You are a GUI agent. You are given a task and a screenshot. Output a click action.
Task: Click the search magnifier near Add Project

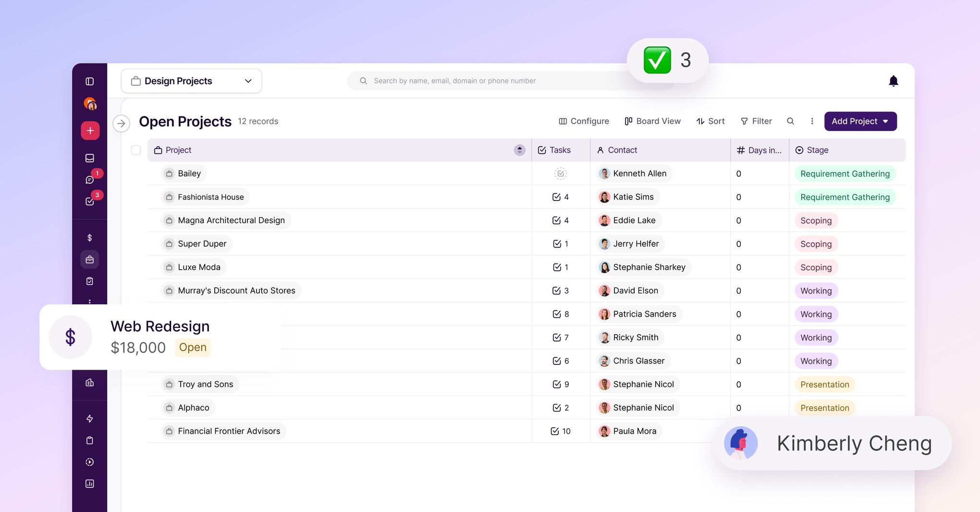tap(790, 121)
